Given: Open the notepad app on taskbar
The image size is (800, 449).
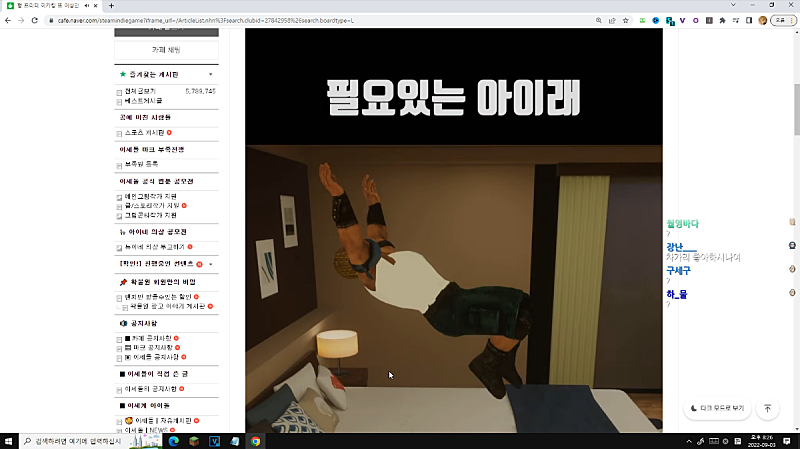Looking at the screenshot, I should tap(235, 441).
